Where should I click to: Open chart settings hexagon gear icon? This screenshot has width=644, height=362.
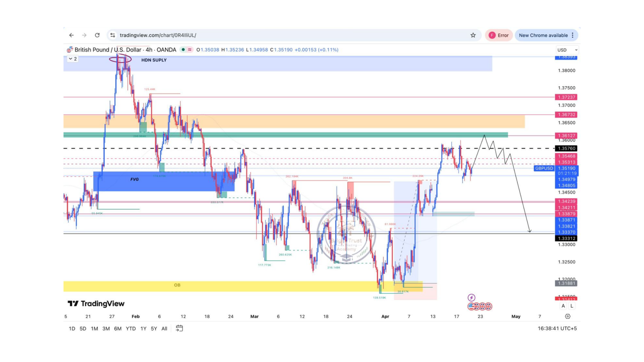pyautogui.click(x=568, y=316)
